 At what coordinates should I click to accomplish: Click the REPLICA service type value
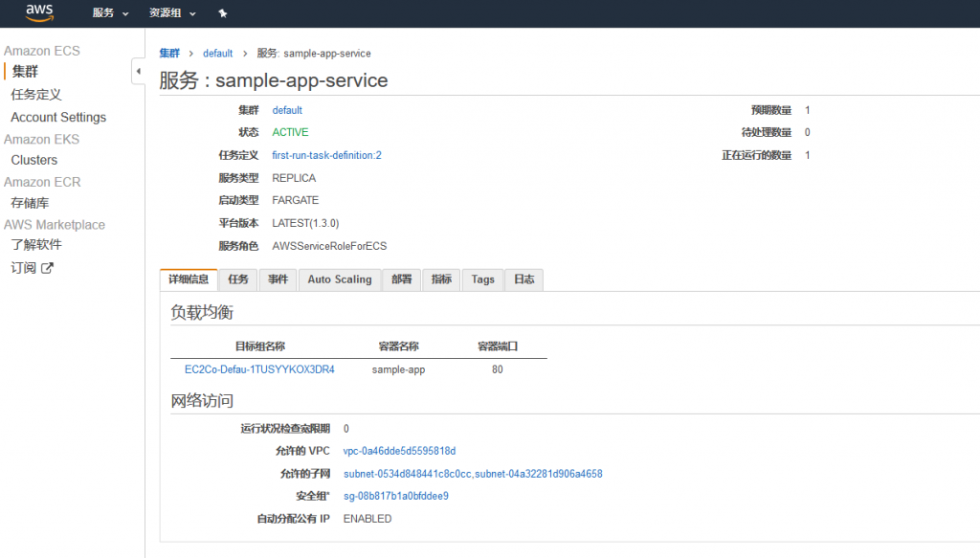pos(294,178)
